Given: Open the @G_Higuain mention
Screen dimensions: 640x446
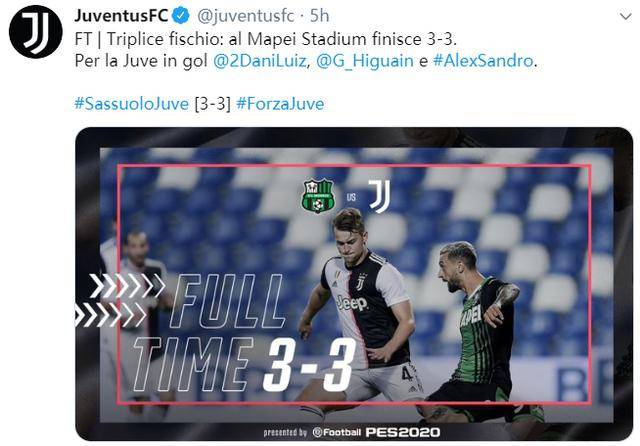Looking at the screenshot, I should pyautogui.click(x=364, y=61).
